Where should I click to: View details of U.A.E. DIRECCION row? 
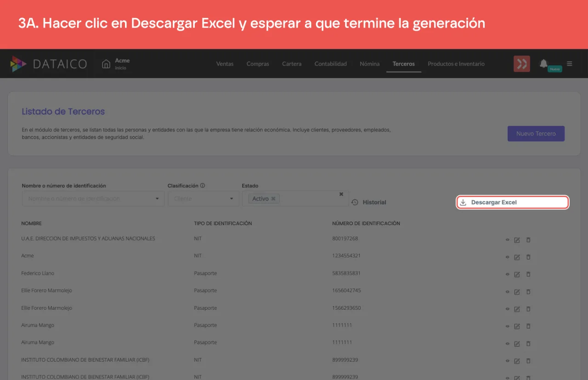tap(508, 240)
